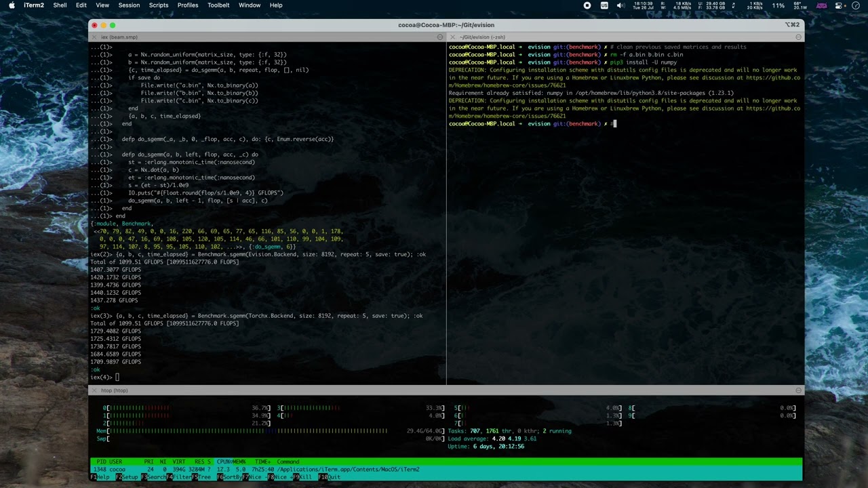Open the iTerm2 application menu

coord(33,5)
